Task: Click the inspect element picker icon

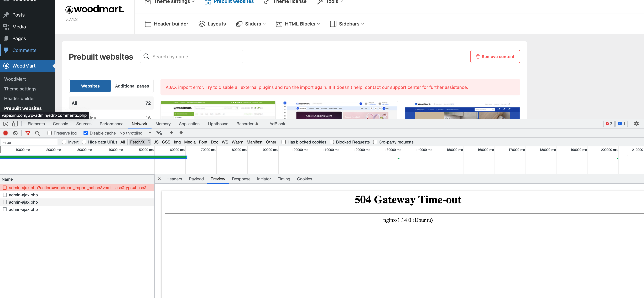Action: pos(6,124)
